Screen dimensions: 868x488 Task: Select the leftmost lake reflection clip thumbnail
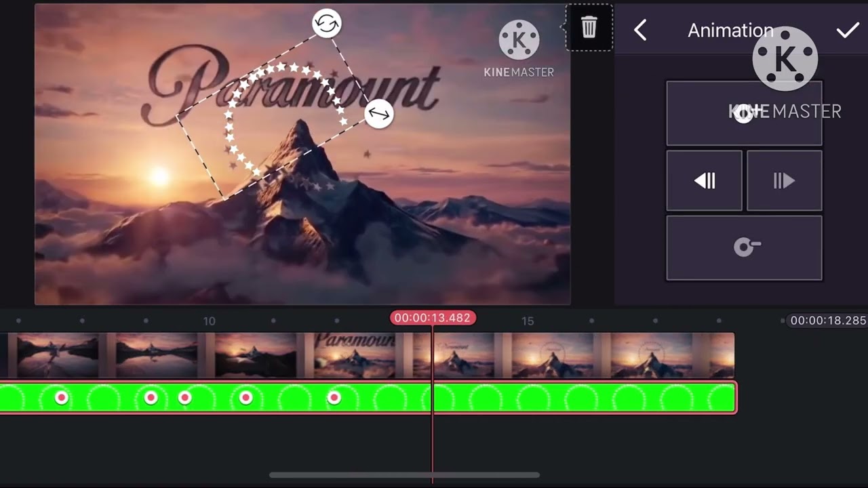click(x=58, y=354)
